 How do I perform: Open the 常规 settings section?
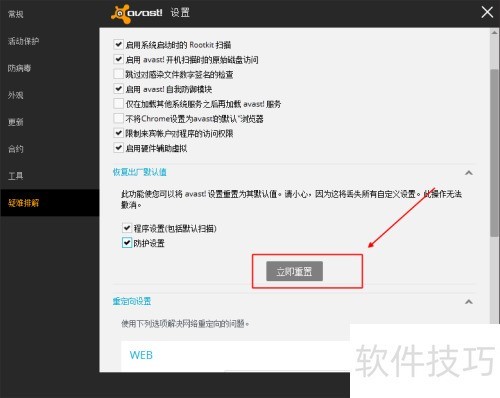pyautogui.click(x=16, y=14)
